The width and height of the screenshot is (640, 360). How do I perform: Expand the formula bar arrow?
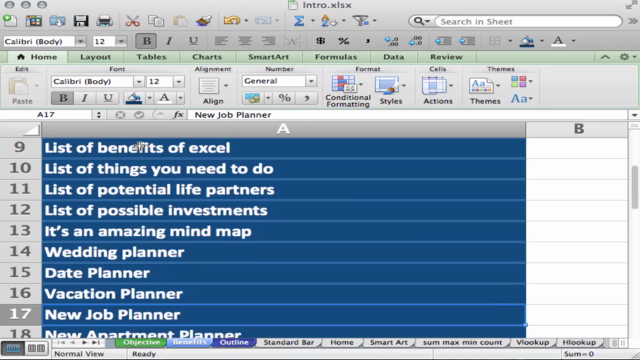click(x=634, y=115)
